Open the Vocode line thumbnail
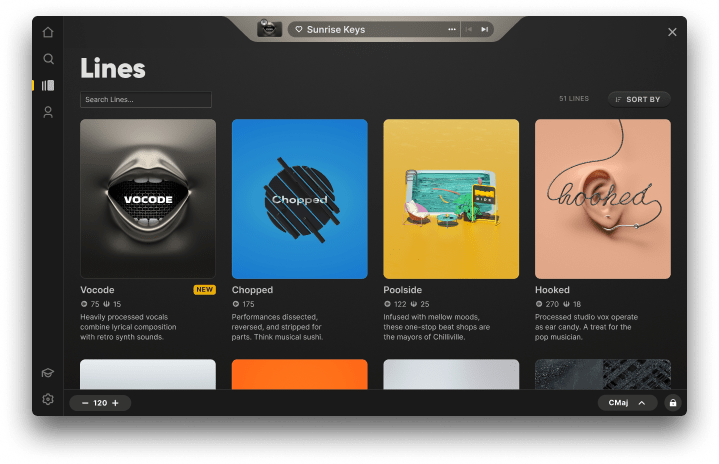719x464 pixels. pyautogui.click(x=148, y=199)
